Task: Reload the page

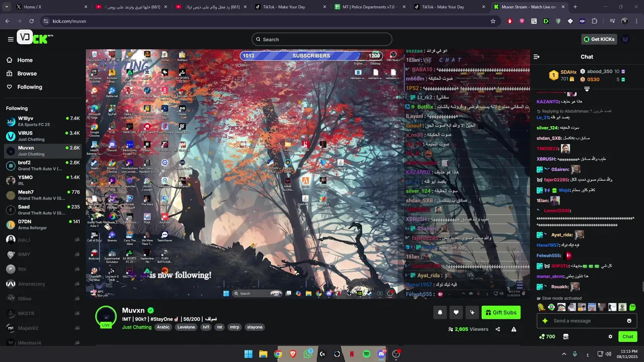Action: pyautogui.click(x=31, y=21)
